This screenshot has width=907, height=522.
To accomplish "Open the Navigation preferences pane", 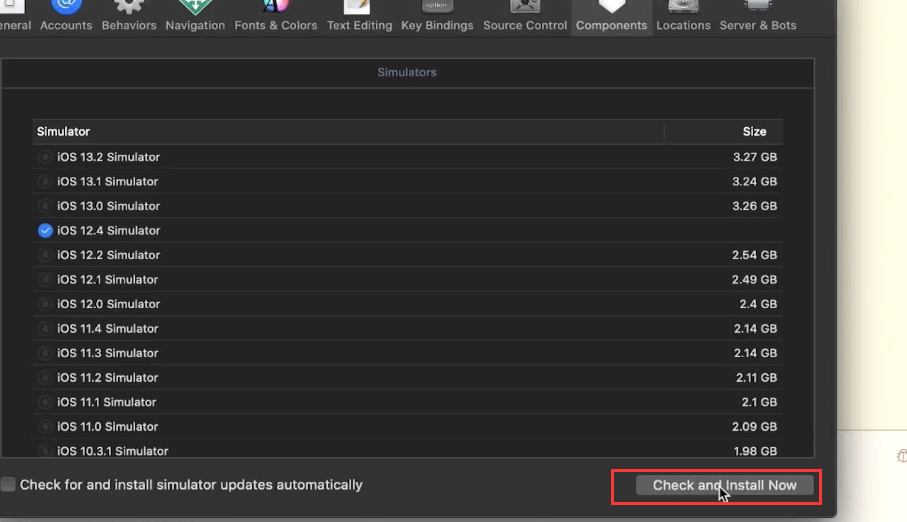I will pos(195,16).
